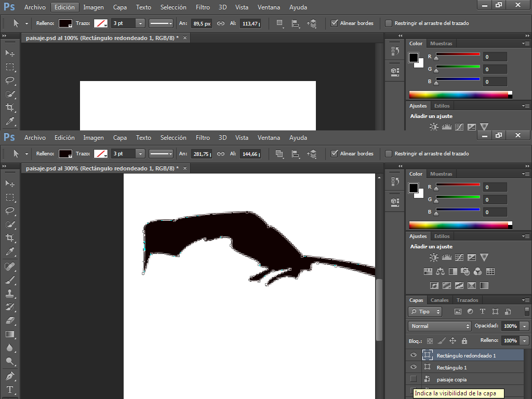
Task: Select the Gradient tool
Action: click(x=10, y=334)
